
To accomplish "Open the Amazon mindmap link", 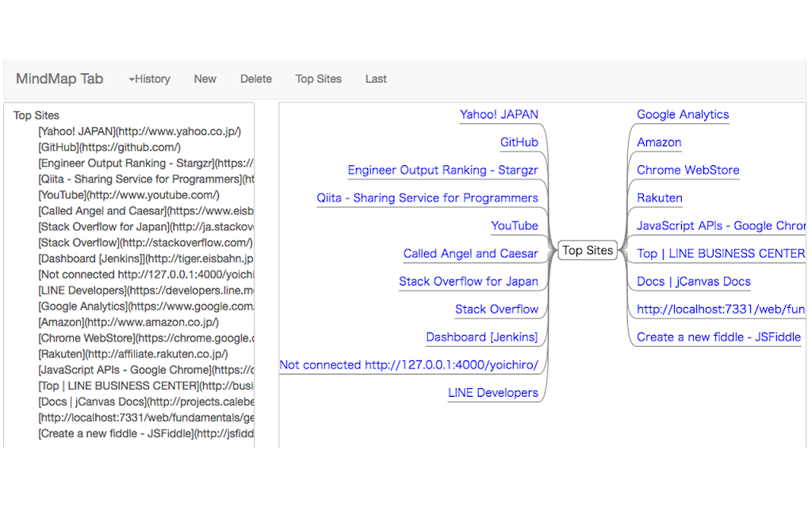I will [659, 143].
